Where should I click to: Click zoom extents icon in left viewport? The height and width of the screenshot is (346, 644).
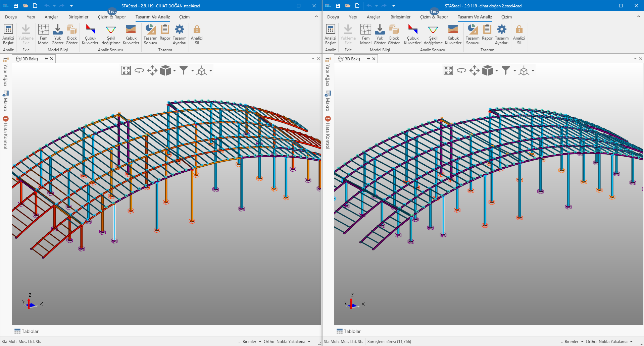126,70
